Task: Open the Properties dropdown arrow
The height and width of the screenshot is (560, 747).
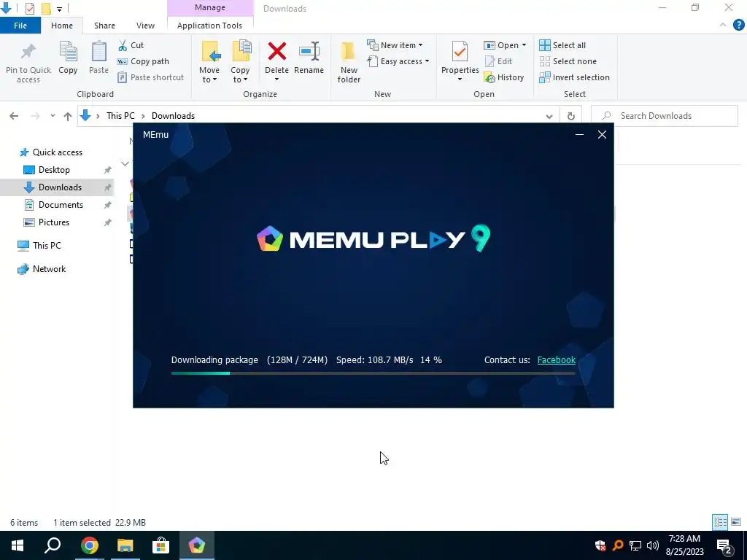Action: coord(460,79)
